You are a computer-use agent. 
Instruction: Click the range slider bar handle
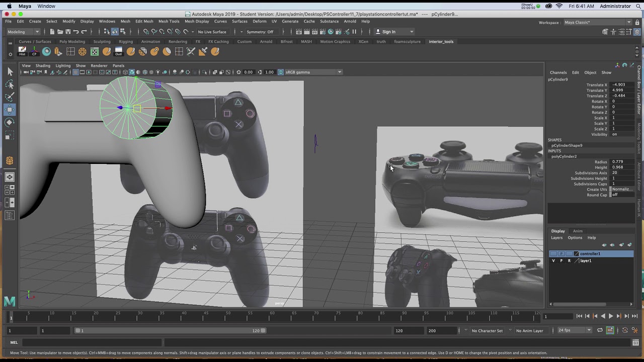click(171, 330)
